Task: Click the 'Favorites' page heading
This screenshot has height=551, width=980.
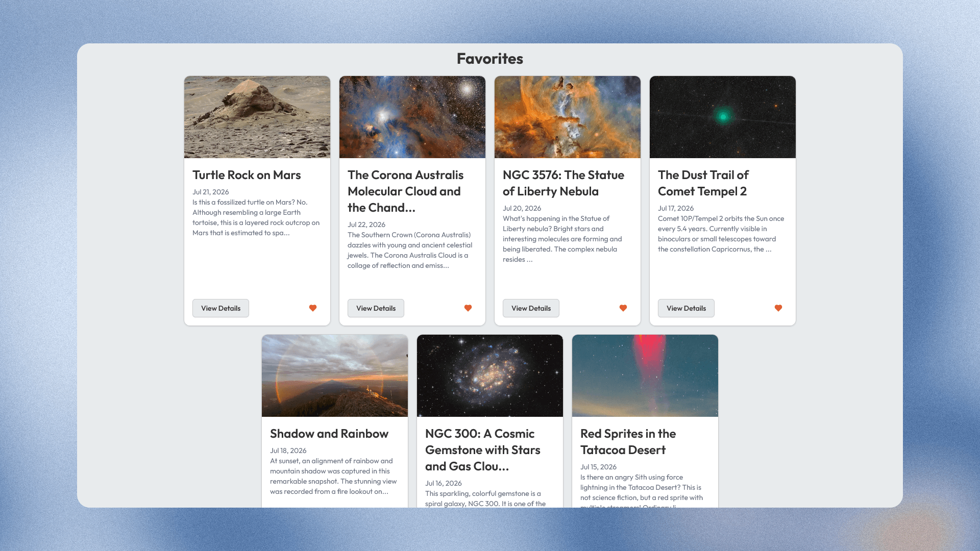Action: pos(490,59)
